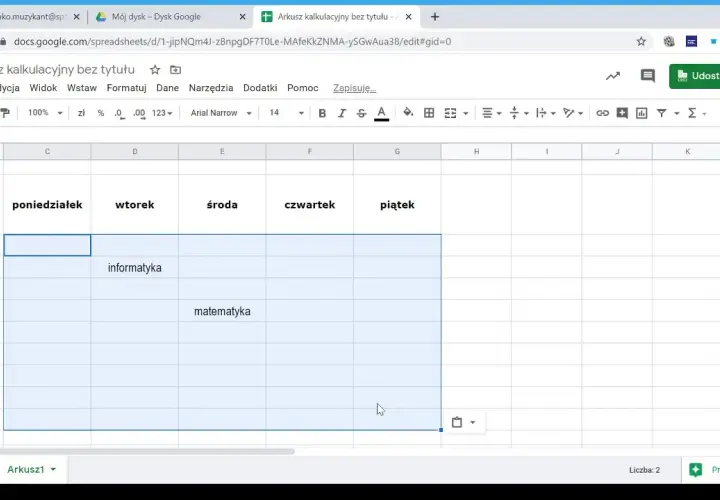
Task: Open the Arial Narrow font dropdown
Action: (x=221, y=113)
